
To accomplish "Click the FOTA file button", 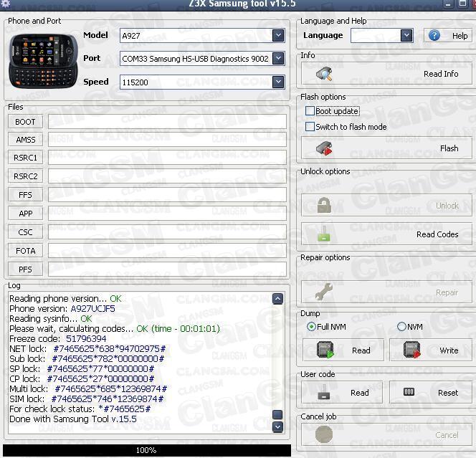I will click(x=26, y=251).
